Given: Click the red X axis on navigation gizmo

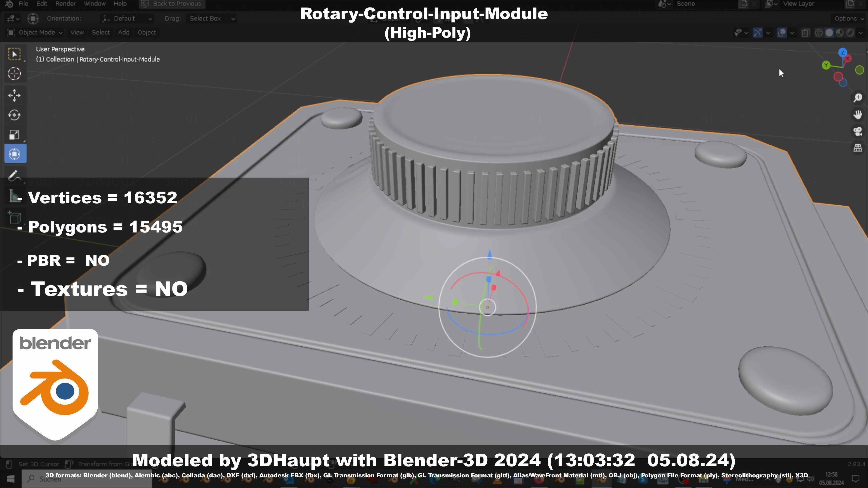Looking at the screenshot, I should click(x=847, y=59).
